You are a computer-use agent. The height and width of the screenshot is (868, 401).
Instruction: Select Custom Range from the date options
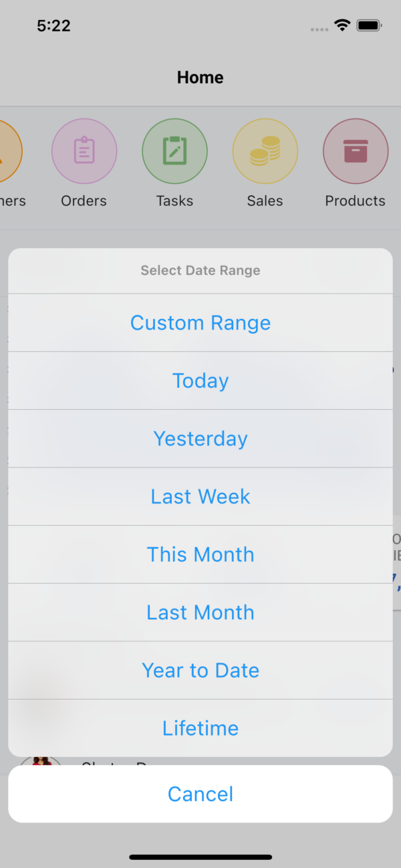pos(200,322)
